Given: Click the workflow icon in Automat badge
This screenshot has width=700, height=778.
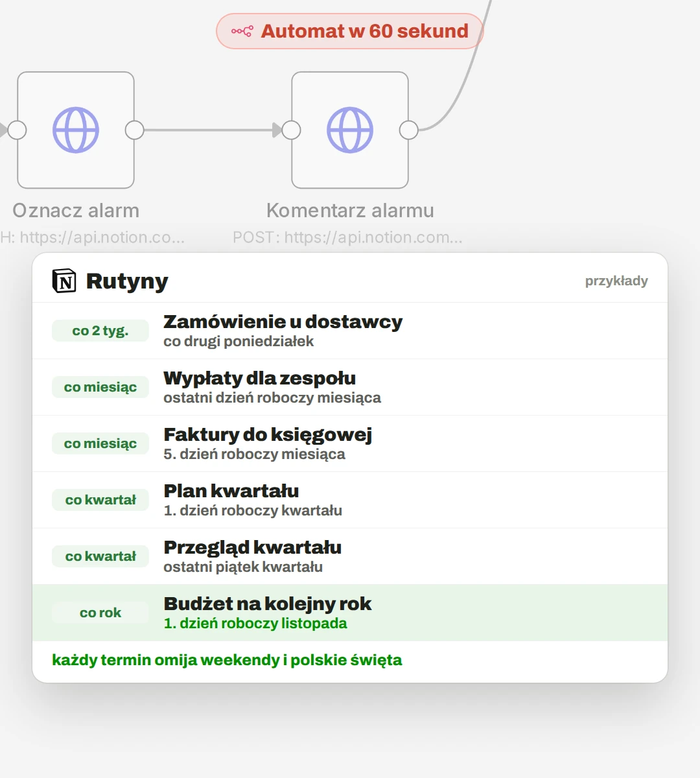Looking at the screenshot, I should pos(242,31).
